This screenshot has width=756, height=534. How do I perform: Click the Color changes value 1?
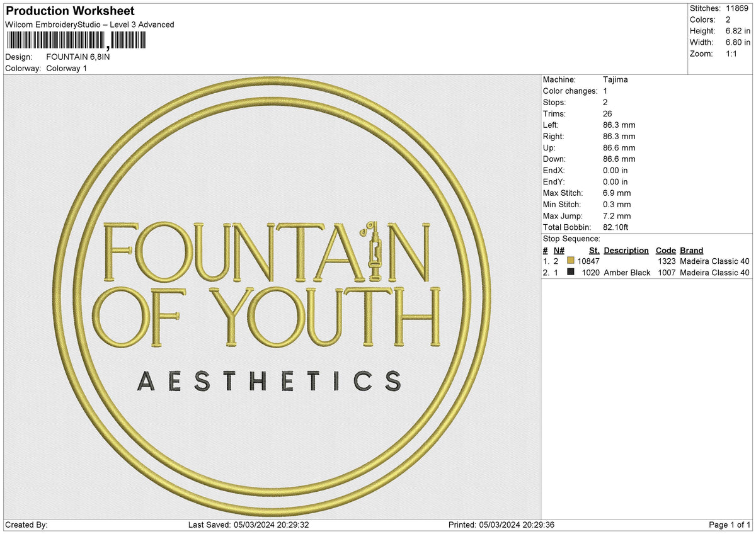tap(605, 91)
